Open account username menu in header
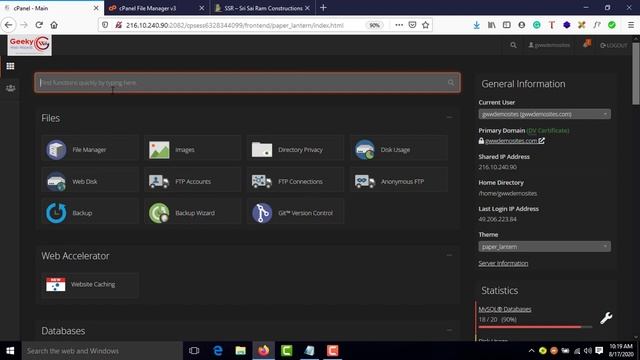The image size is (640, 360). (549, 45)
